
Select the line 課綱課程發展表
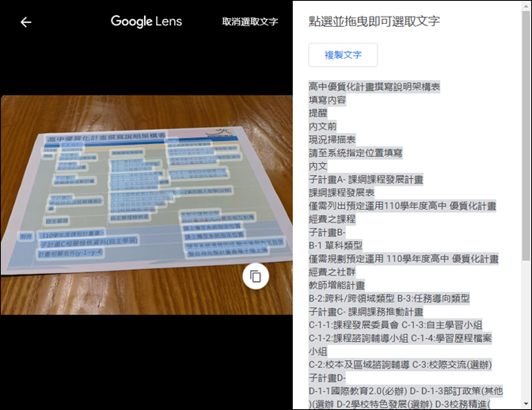341,192
